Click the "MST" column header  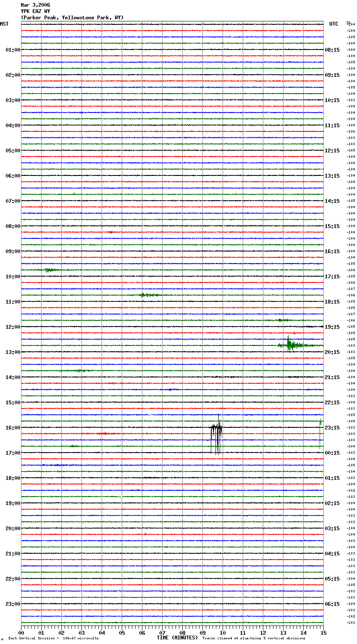click(4, 24)
